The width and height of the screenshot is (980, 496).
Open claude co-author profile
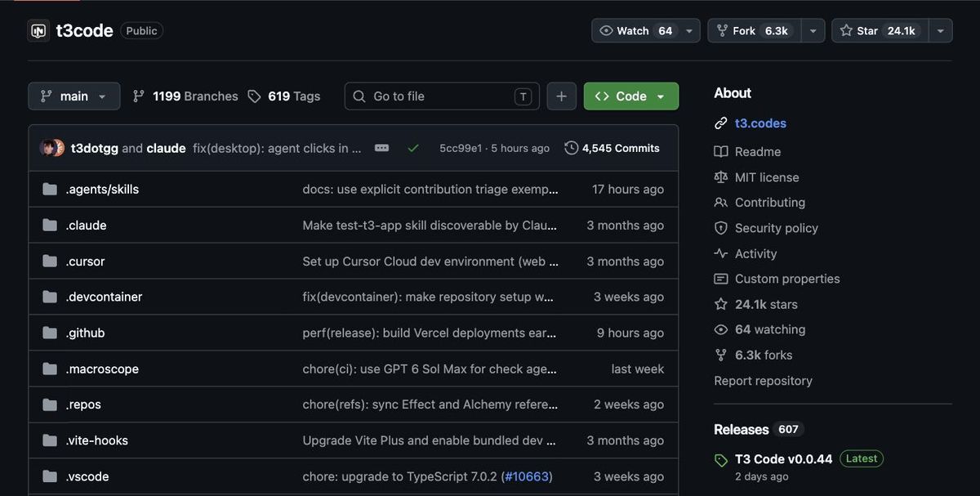pyautogui.click(x=166, y=148)
